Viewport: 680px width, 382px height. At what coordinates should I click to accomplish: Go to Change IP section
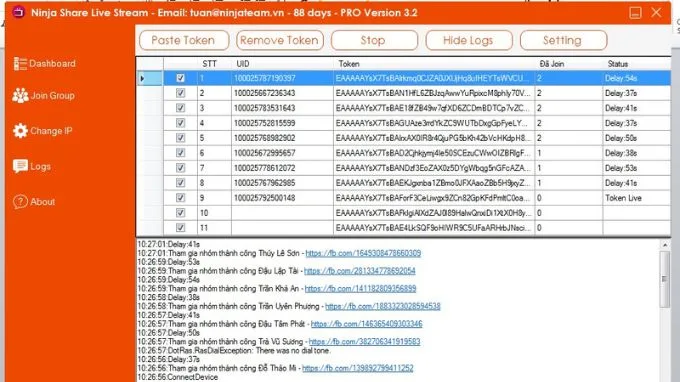click(x=51, y=131)
